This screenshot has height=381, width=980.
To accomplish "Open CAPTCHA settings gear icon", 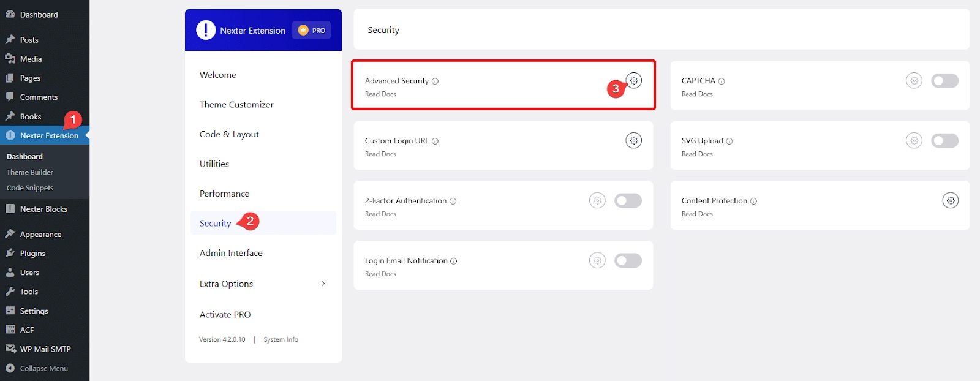I will point(914,80).
